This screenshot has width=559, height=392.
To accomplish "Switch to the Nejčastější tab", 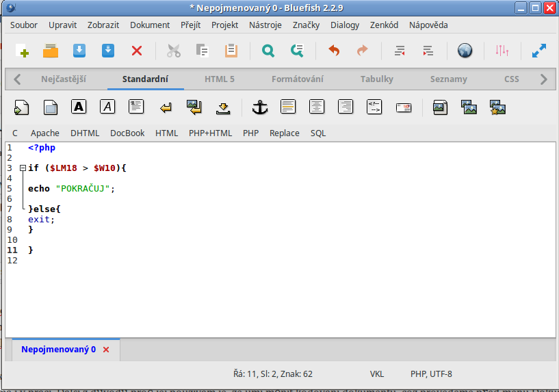I will (x=64, y=79).
